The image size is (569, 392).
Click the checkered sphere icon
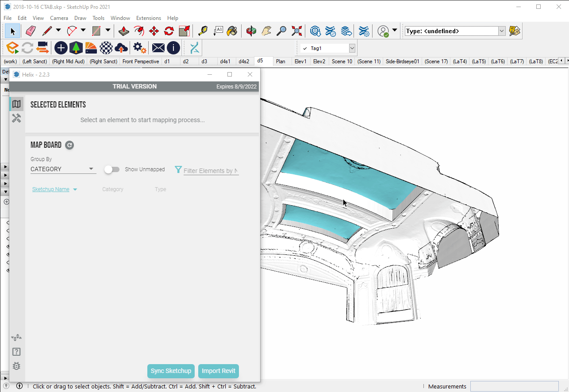point(106,48)
